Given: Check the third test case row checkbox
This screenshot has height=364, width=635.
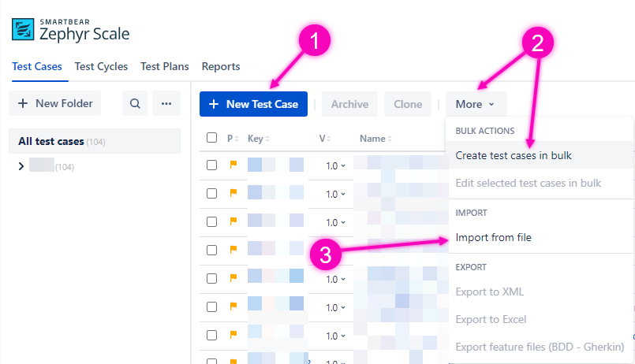Looking at the screenshot, I should point(211,222).
